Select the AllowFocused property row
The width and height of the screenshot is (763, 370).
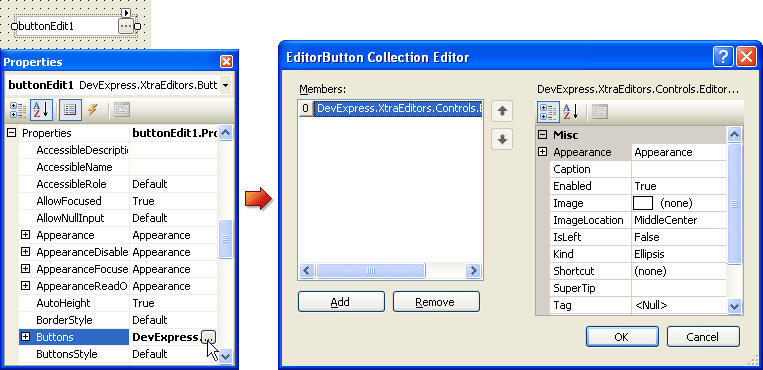pyautogui.click(x=118, y=201)
